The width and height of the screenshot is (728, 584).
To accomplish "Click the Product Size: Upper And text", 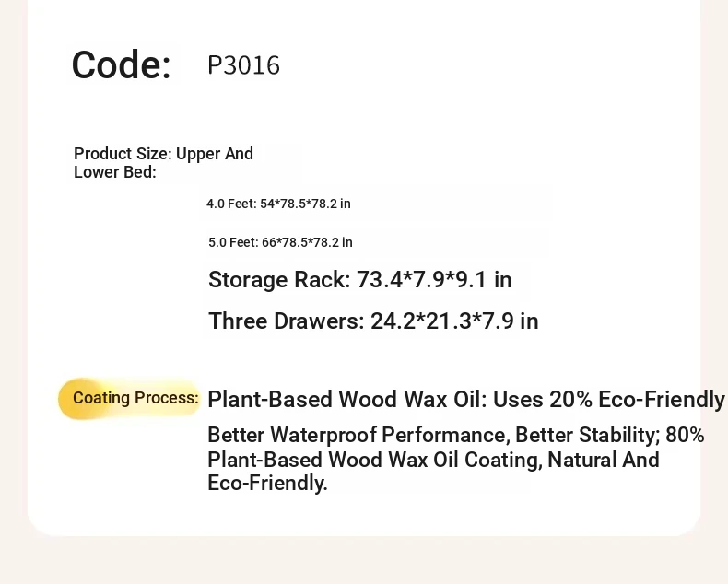I will click(163, 154).
